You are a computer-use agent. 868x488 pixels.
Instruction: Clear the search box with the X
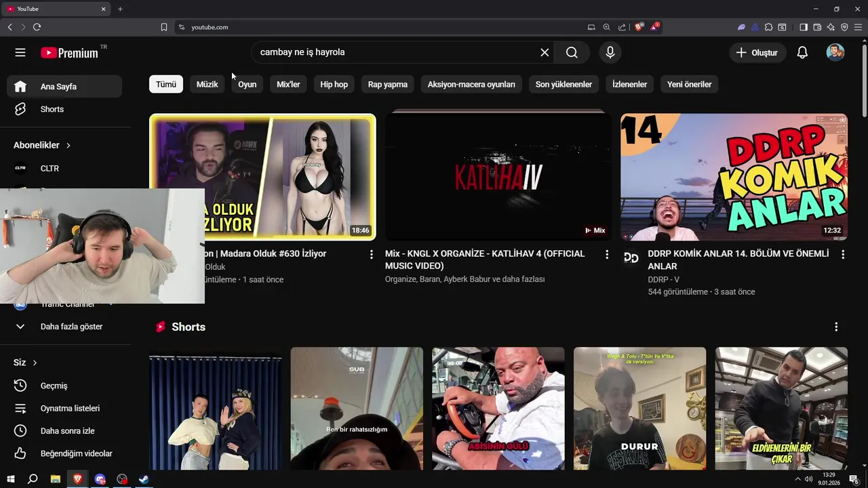pos(545,52)
